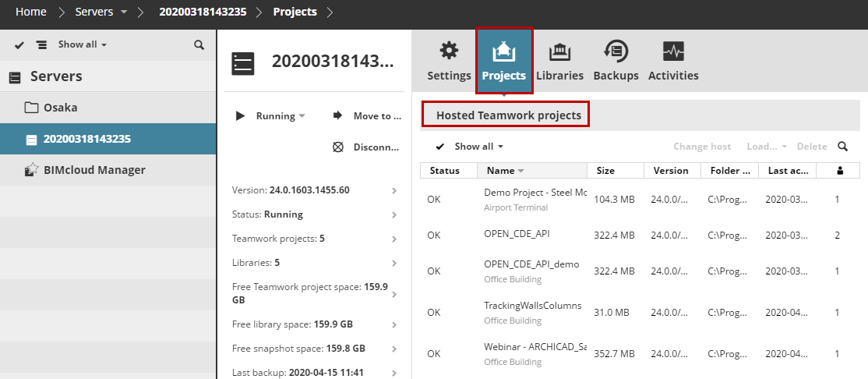This screenshot has height=379, width=868.
Task: Sort by the Version column
Action: [672, 171]
